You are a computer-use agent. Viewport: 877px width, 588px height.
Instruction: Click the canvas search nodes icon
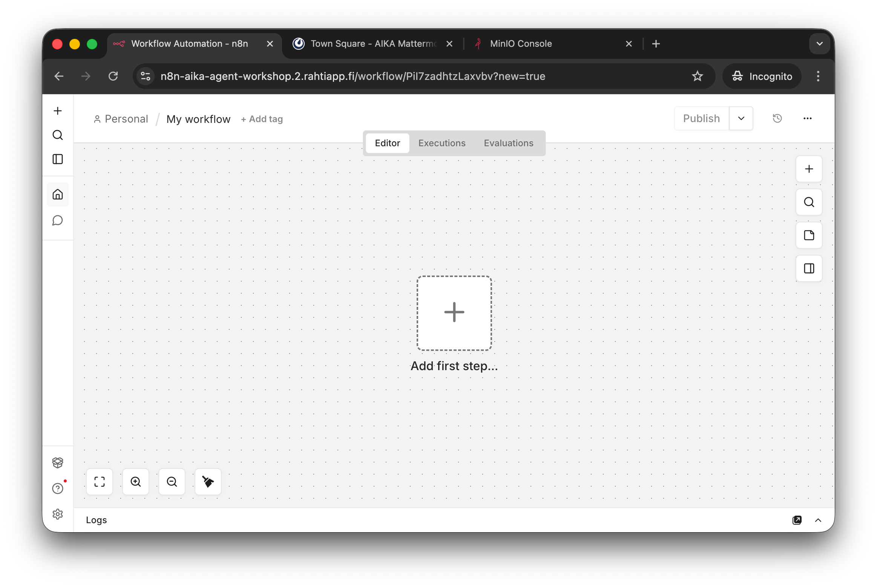click(x=809, y=202)
